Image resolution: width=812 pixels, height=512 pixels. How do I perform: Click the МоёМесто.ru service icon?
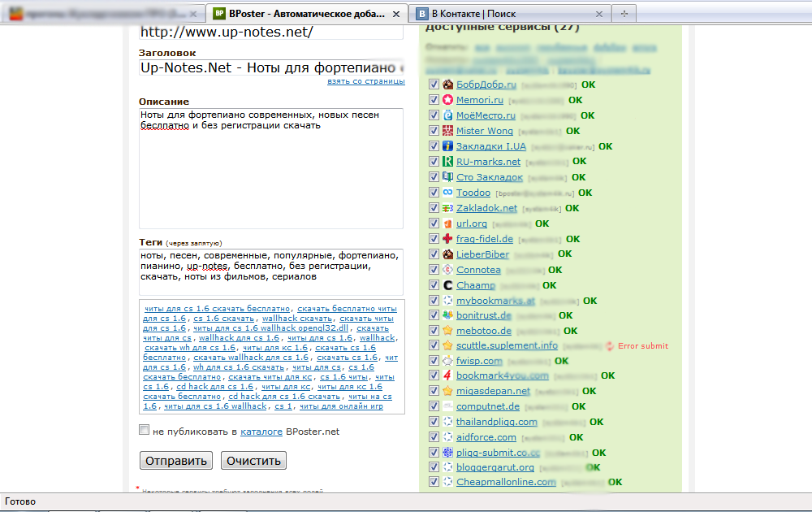[448, 115]
